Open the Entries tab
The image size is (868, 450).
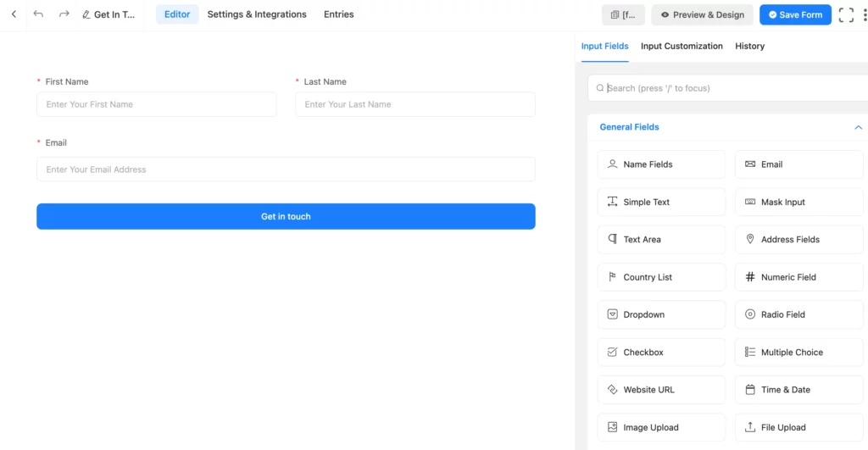click(x=339, y=14)
